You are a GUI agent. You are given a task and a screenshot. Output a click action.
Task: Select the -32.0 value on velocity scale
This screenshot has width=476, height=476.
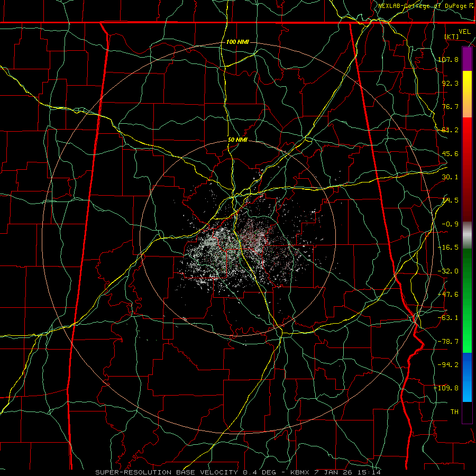448,271
